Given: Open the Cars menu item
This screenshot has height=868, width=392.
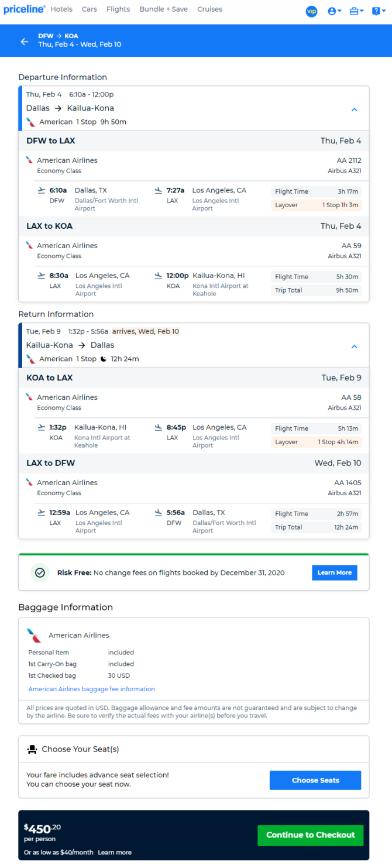Looking at the screenshot, I should (90, 9).
